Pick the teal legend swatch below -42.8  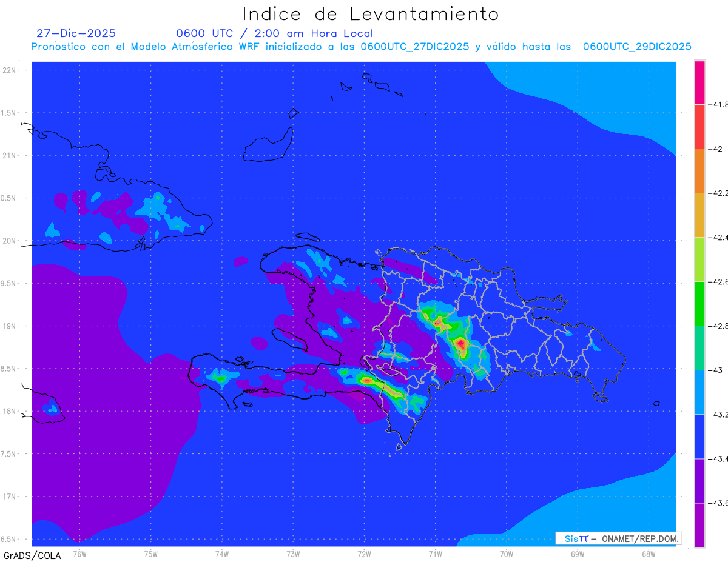tap(699, 348)
